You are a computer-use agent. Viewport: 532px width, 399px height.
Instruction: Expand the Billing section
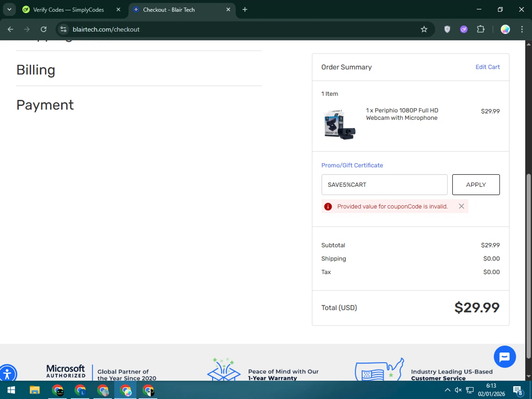click(x=36, y=70)
